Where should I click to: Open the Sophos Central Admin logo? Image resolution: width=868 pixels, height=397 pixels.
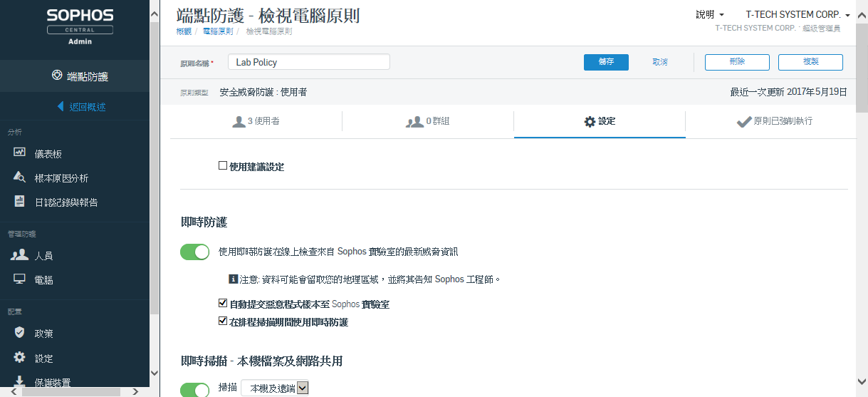80,27
